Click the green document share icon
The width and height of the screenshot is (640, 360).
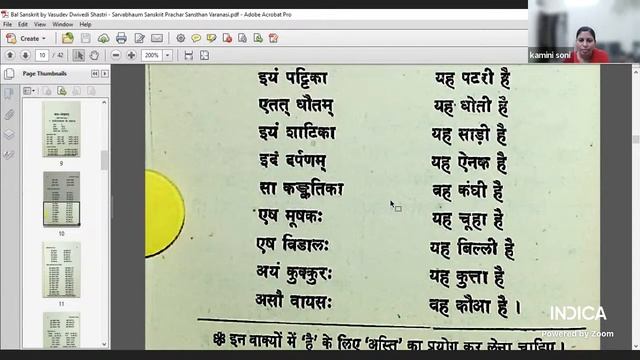click(x=258, y=38)
